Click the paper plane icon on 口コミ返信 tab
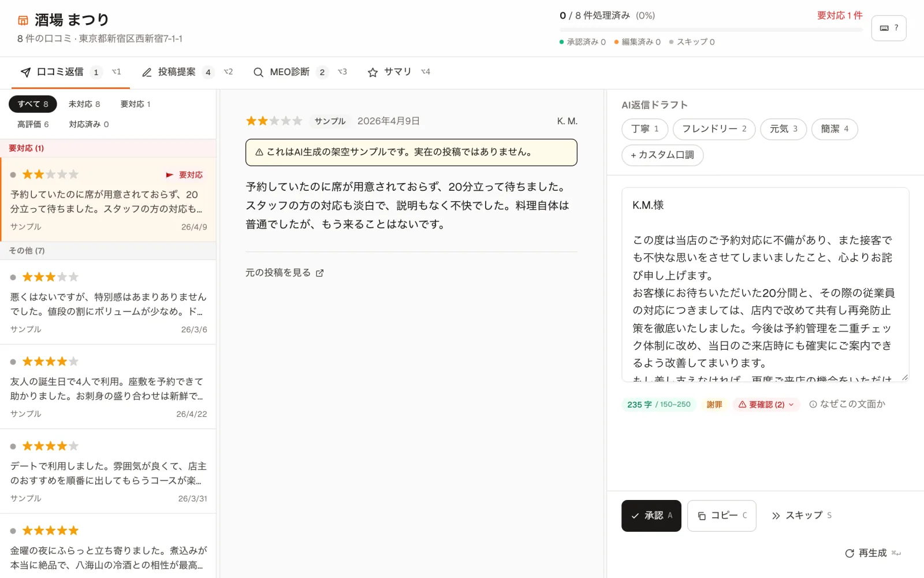 [x=25, y=72]
